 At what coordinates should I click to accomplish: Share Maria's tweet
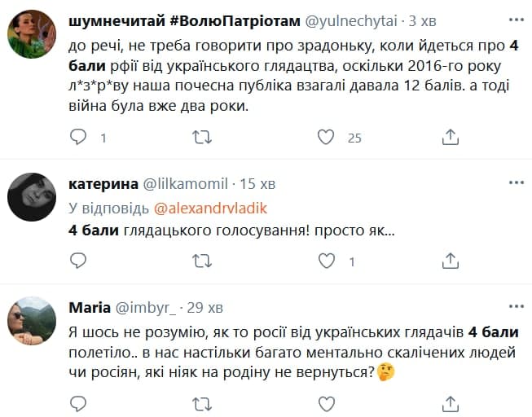tap(451, 402)
